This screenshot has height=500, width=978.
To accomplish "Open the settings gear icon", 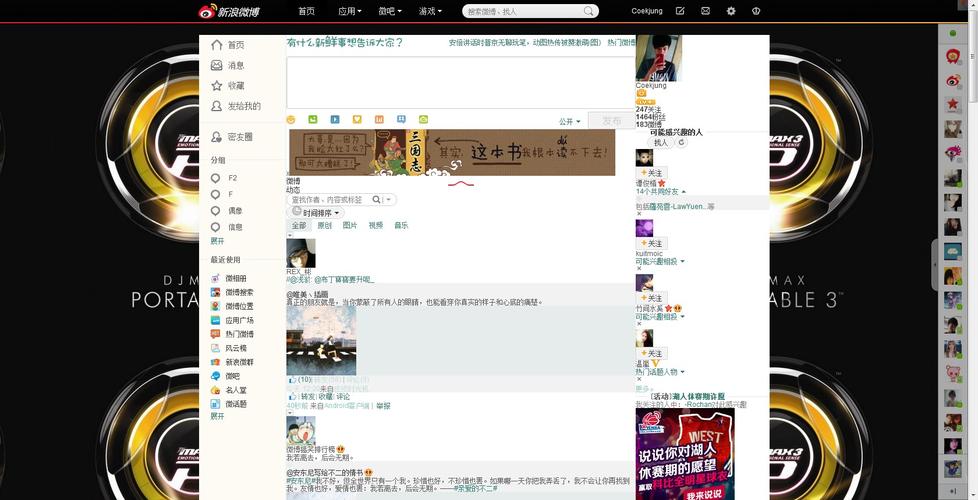I will point(731,11).
